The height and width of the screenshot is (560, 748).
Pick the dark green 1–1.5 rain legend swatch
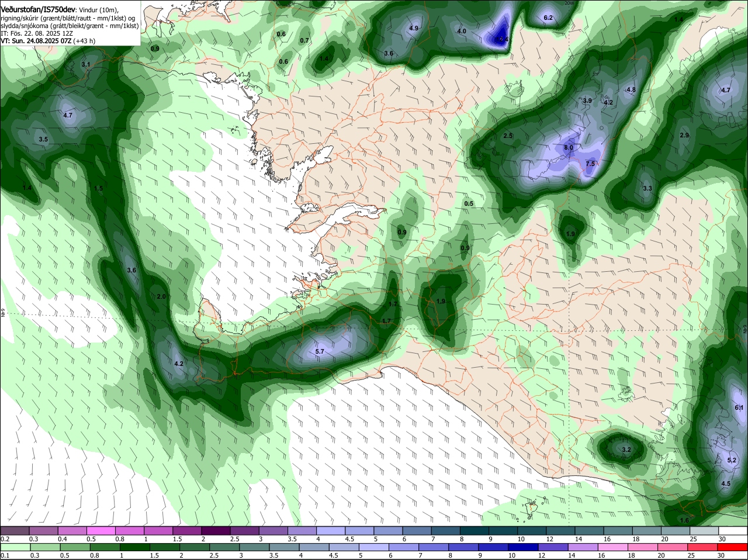(x=135, y=547)
